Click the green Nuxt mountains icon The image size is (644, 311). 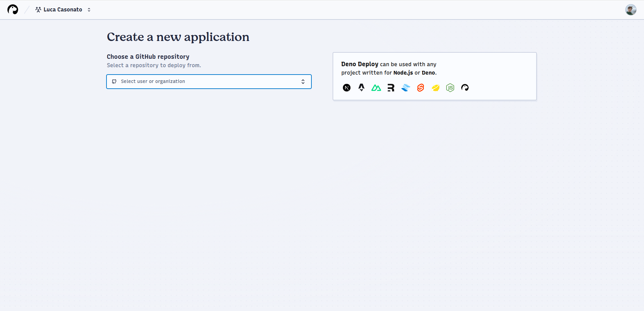(x=376, y=88)
